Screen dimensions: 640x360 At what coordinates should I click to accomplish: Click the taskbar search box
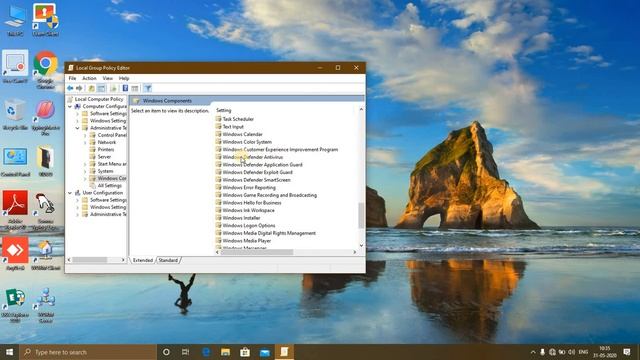[x=88, y=352]
